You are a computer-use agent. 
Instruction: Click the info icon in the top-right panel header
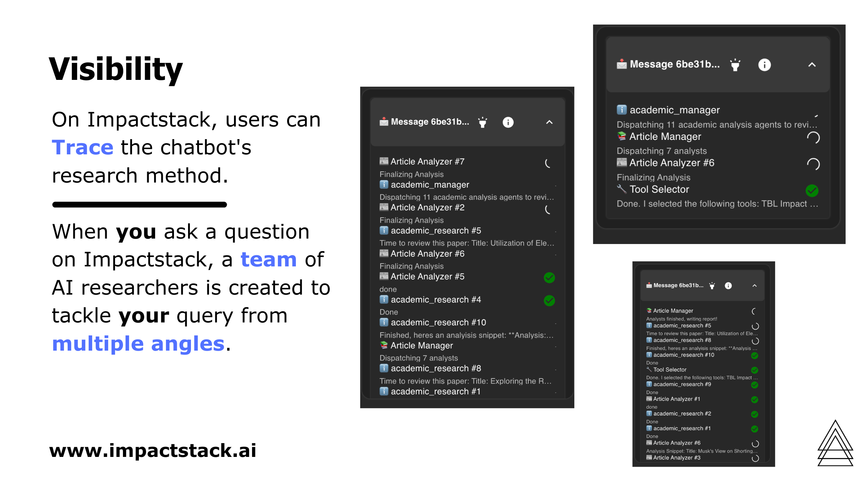click(764, 65)
